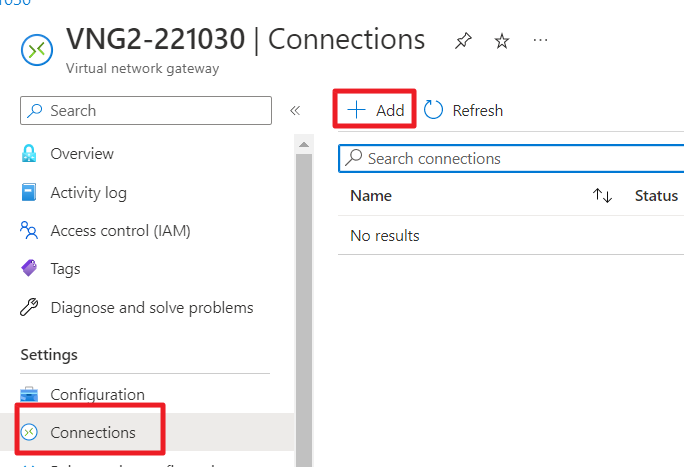Open Access control (IAM)

(120, 231)
